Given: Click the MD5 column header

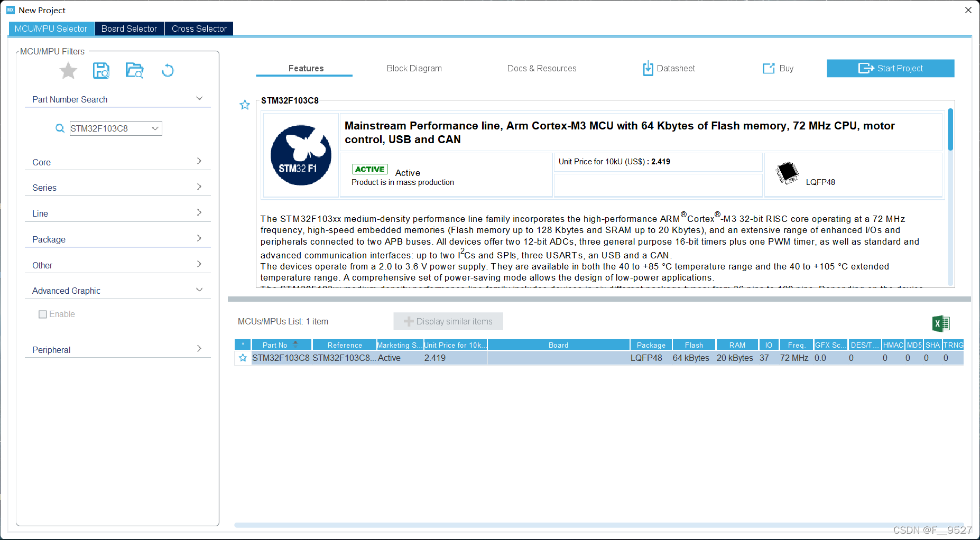Looking at the screenshot, I should (914, 345).
